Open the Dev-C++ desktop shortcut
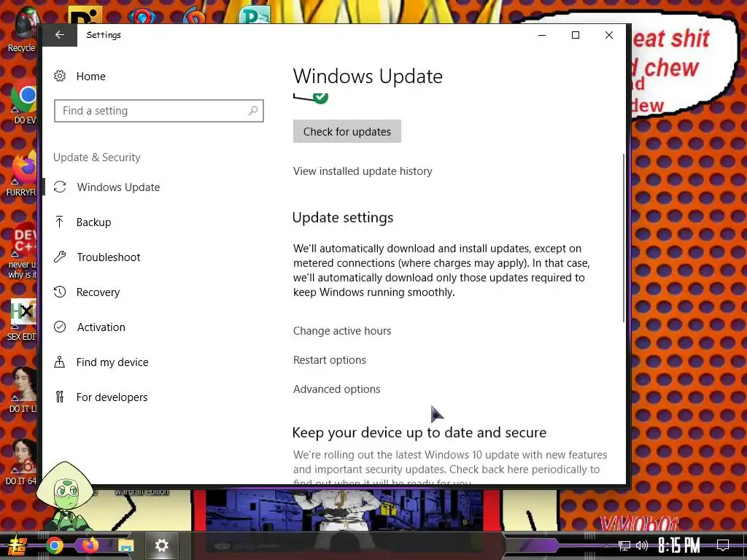Screen dimensions: 747x560 point(23,252)
